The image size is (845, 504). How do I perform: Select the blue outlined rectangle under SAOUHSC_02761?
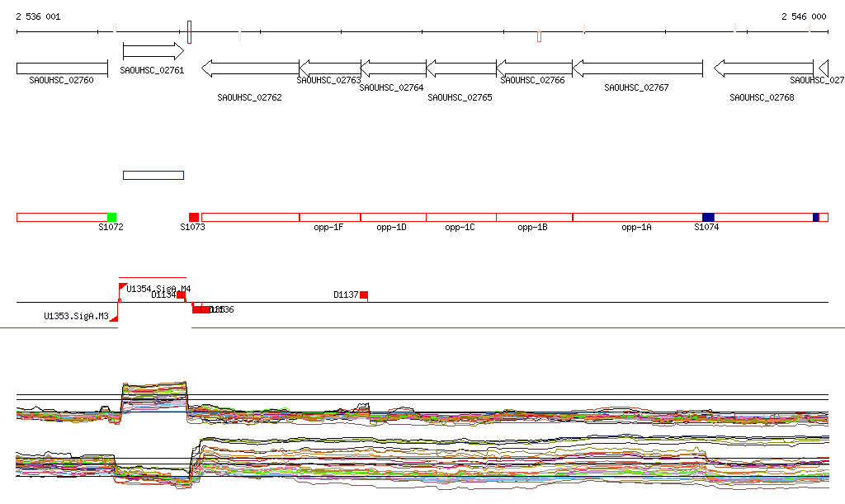(x=153, y=175)
